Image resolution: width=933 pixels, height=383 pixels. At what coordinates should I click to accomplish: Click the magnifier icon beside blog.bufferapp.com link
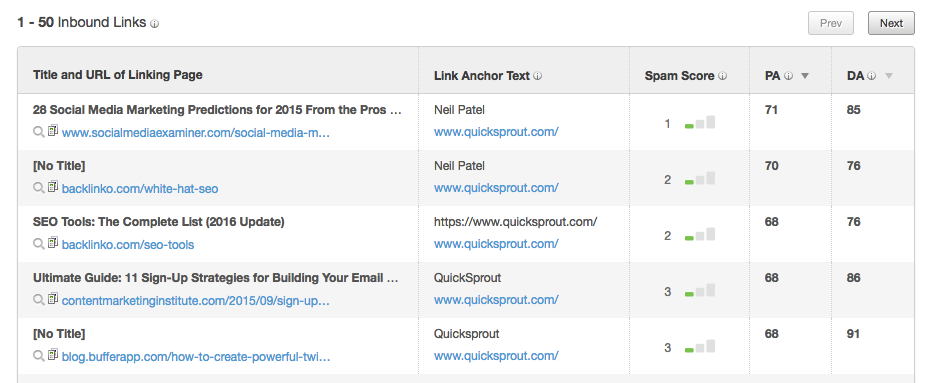click(x=39, y=356)
